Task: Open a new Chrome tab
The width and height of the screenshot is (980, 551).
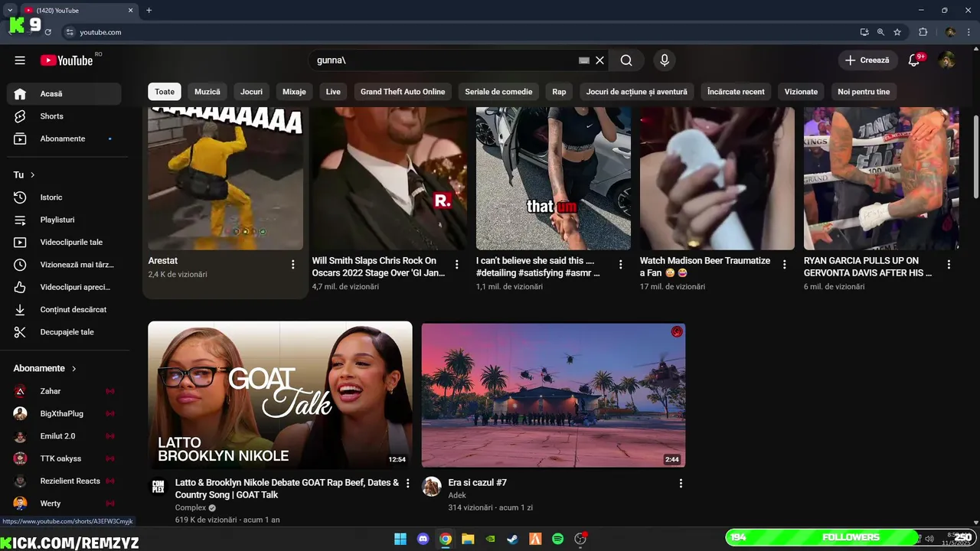Action: coord(149,11)
